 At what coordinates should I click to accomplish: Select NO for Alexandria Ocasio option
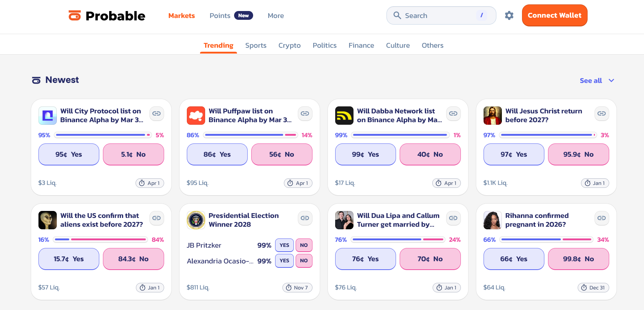pyautogui.click(x=304, y=261)
